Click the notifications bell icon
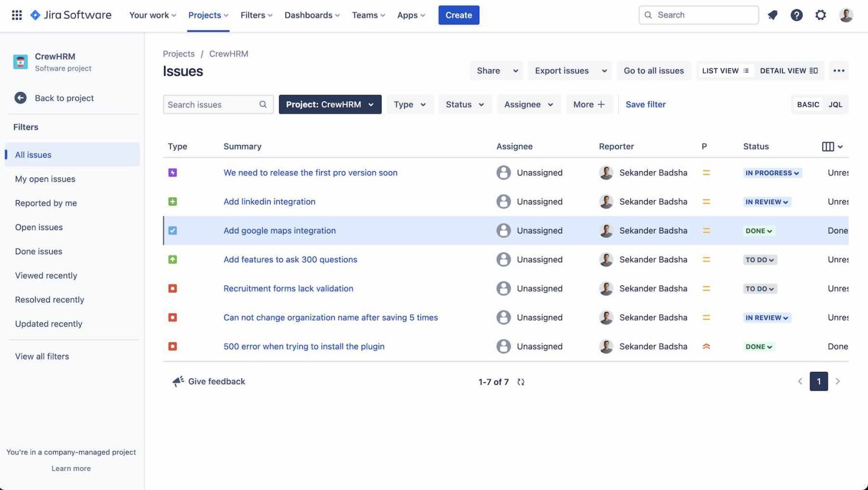Viewport: 868px width, 490px height. 772,15
